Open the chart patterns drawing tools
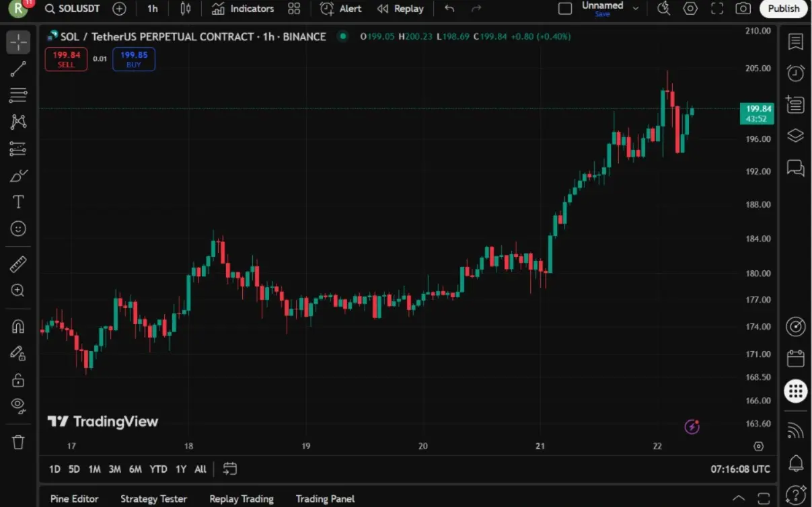The height and width of the screenshot is (507, 812). pos(18,122)
